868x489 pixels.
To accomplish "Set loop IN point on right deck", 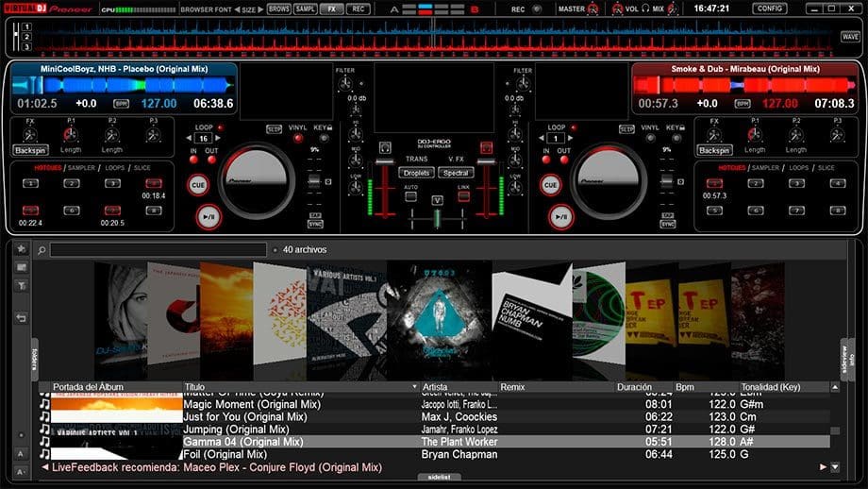I will 546,160.
